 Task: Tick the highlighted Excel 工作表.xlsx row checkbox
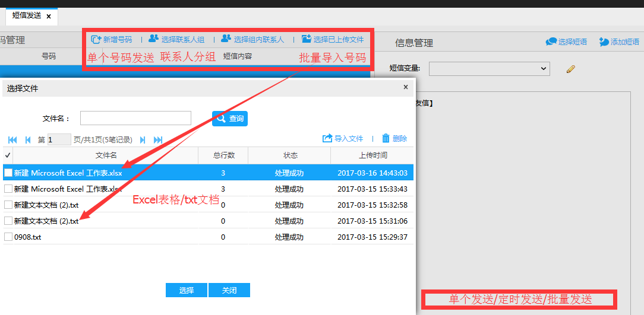8,173
